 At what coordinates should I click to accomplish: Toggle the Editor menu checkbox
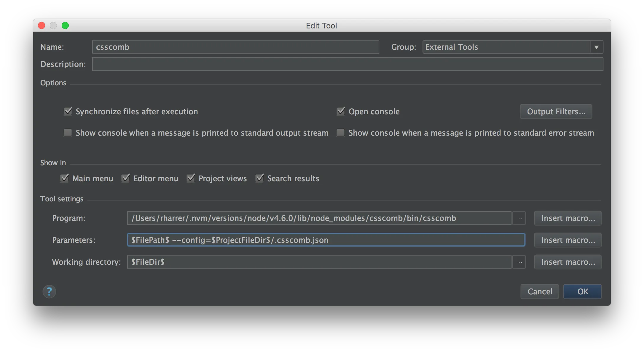(x=126, y=178)
